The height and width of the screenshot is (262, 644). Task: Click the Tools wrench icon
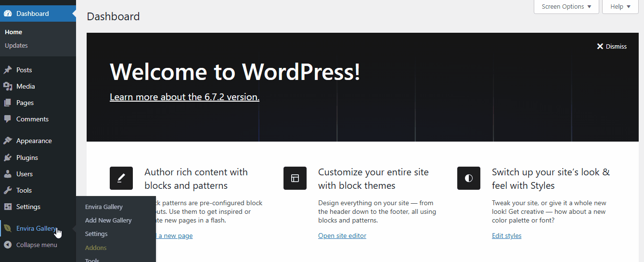8,190
